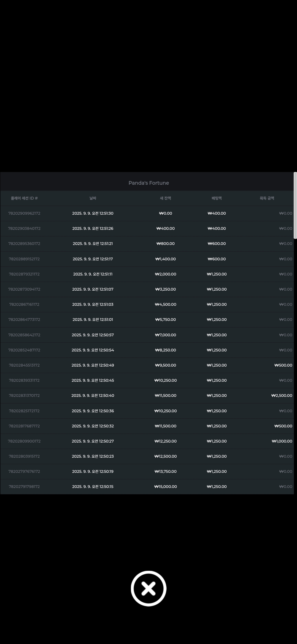Click the 플레이 세션 ID # column header
The height and width of the screenshot is (644, 297).
[24, 198]
